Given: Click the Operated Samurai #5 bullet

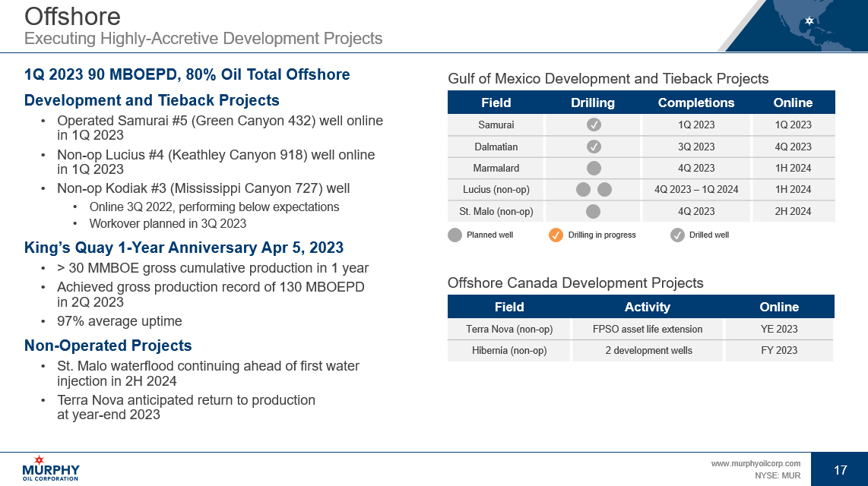Looking at the screenshot, I should pos(220,128).
